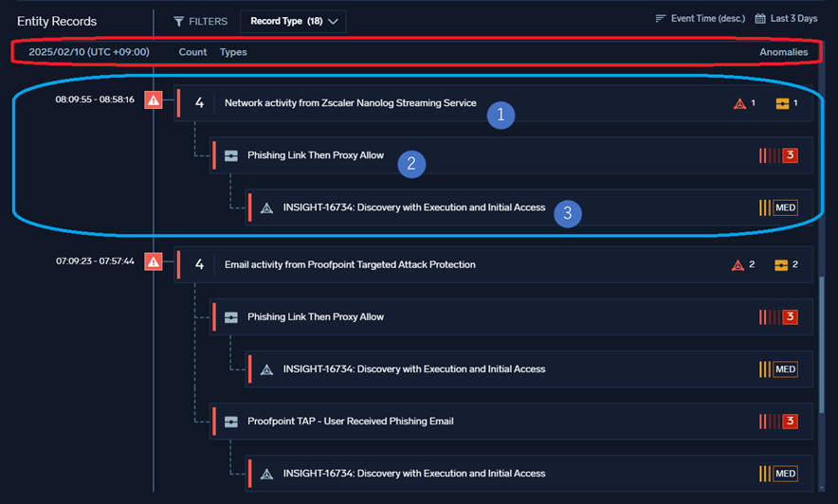Click the scrollbar down arrow at the list bottom
The image size is (838, 504).
coord(822,488)
